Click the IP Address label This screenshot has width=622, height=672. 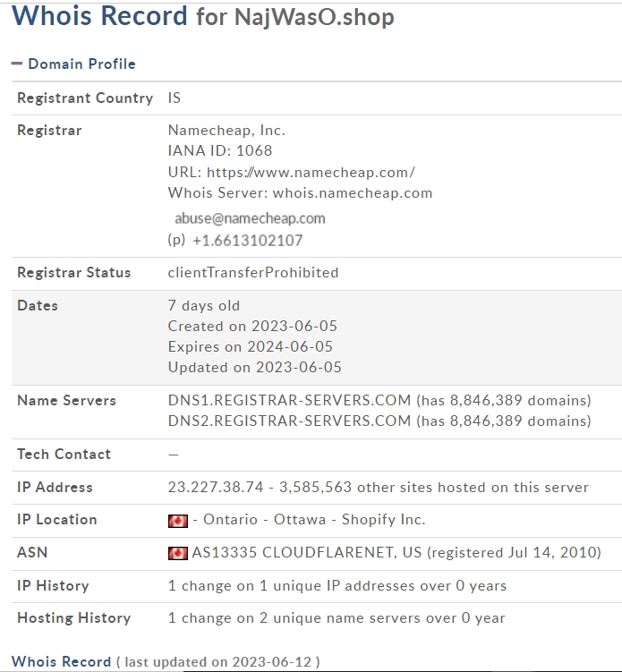[55, 488]
